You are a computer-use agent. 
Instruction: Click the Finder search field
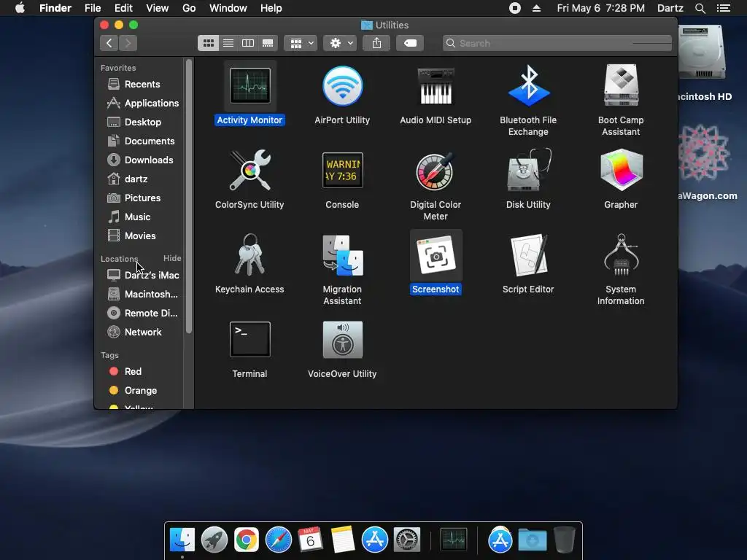pyautogui.click(x=557, y=43)
